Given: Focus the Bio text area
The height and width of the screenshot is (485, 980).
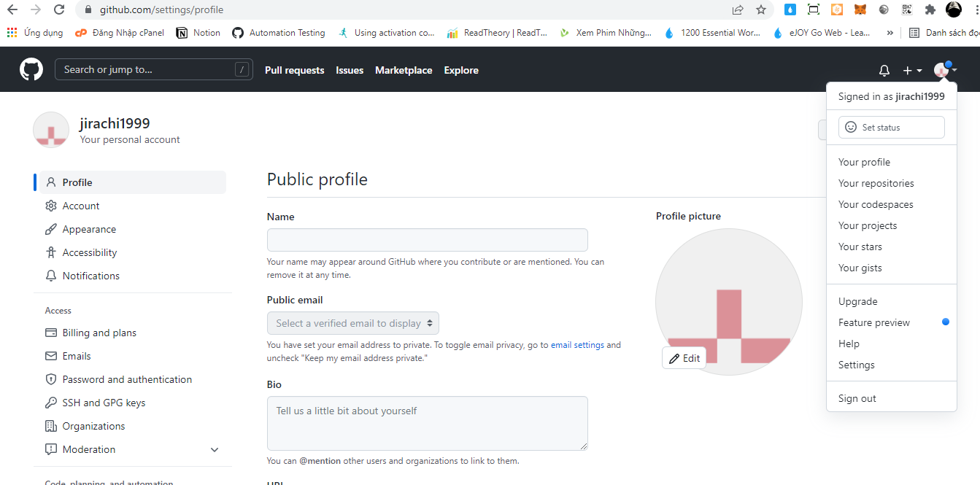Looking at the screenshot, I should [427, 423].
